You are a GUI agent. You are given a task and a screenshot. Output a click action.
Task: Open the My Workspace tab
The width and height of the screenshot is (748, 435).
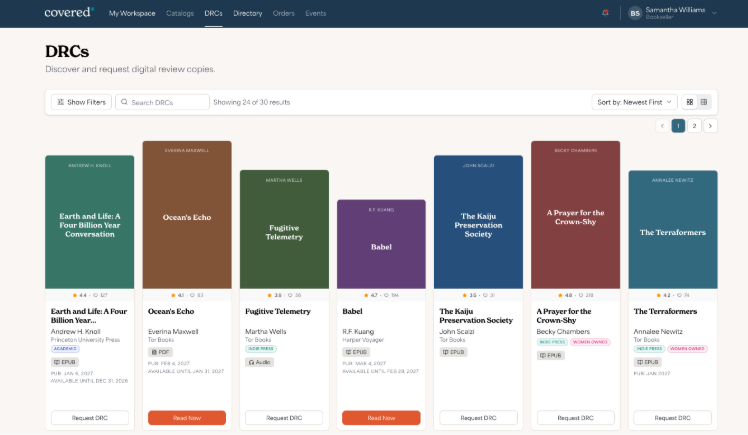click(132, 13)
